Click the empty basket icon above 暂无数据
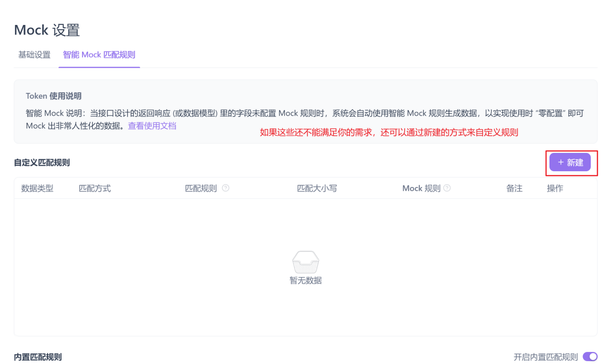This screenshot has height=364, width=608. (x=306, y=261)
